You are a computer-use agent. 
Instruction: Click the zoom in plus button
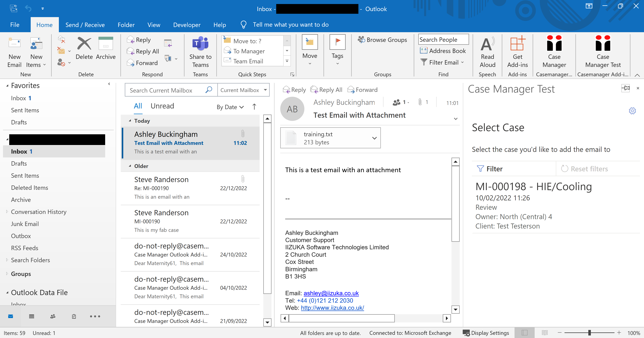[619, 333]
